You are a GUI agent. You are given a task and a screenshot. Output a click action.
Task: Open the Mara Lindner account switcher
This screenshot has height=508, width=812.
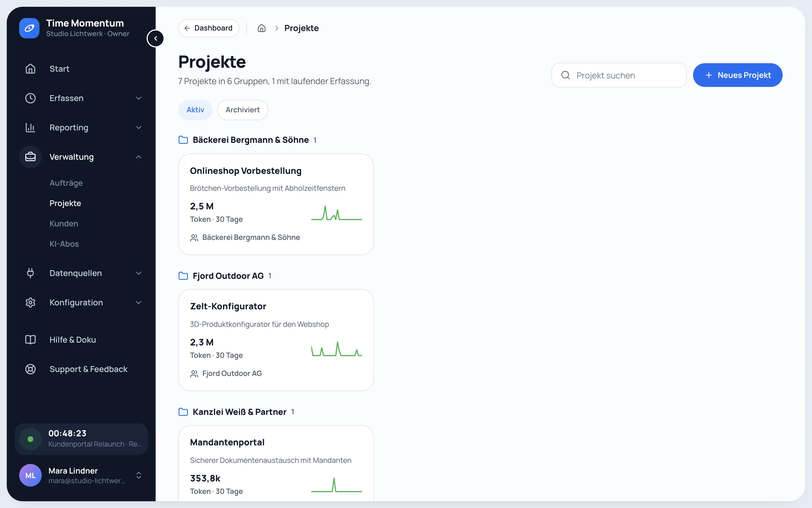pos(139,475)
